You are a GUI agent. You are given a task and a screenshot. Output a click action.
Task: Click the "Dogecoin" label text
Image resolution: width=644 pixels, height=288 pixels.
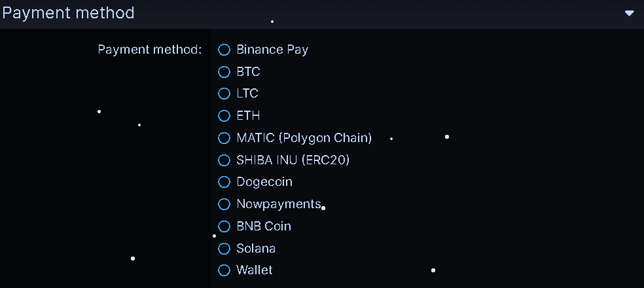[264, 182]
